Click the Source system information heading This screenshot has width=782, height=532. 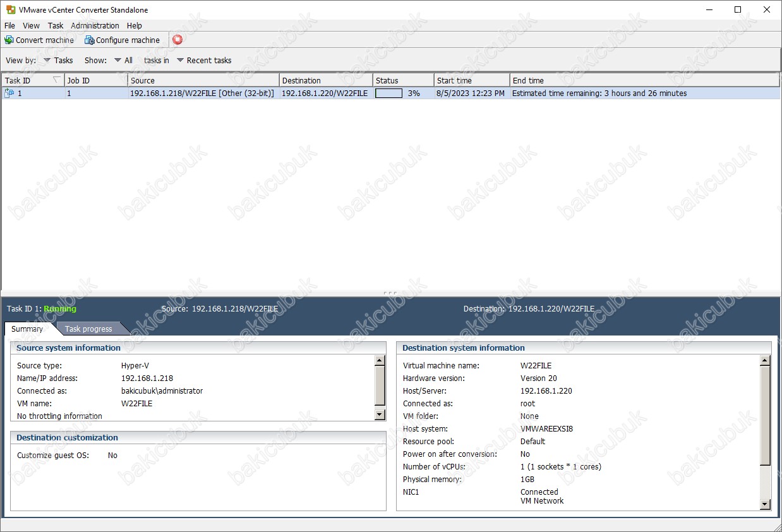tap(68, 348)
